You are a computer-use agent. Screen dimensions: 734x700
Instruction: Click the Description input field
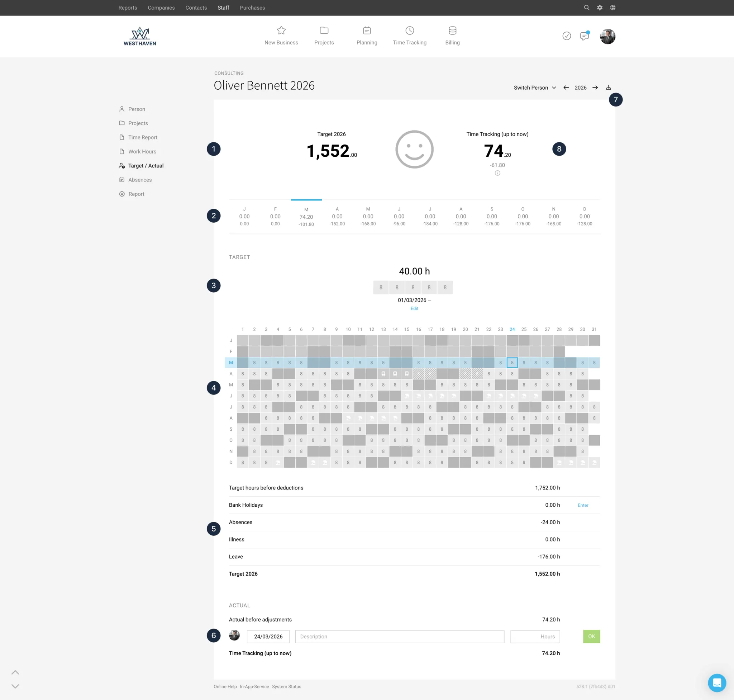pos(400,636)
